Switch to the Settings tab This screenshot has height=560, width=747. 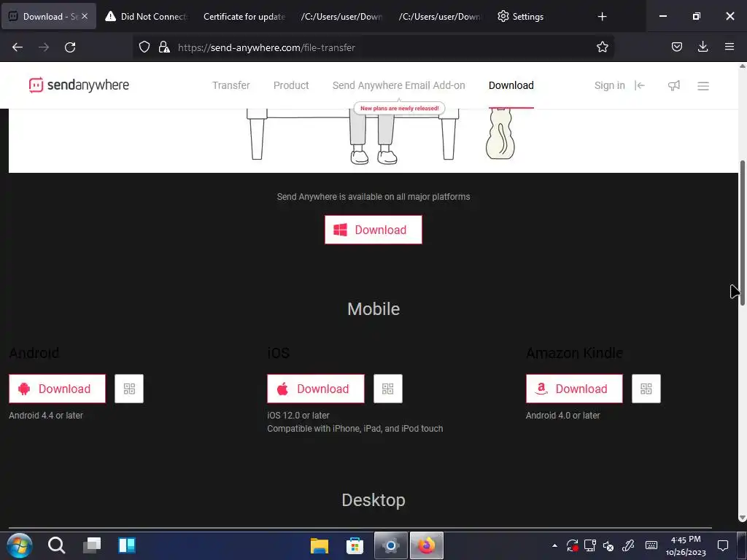(521, 17)
